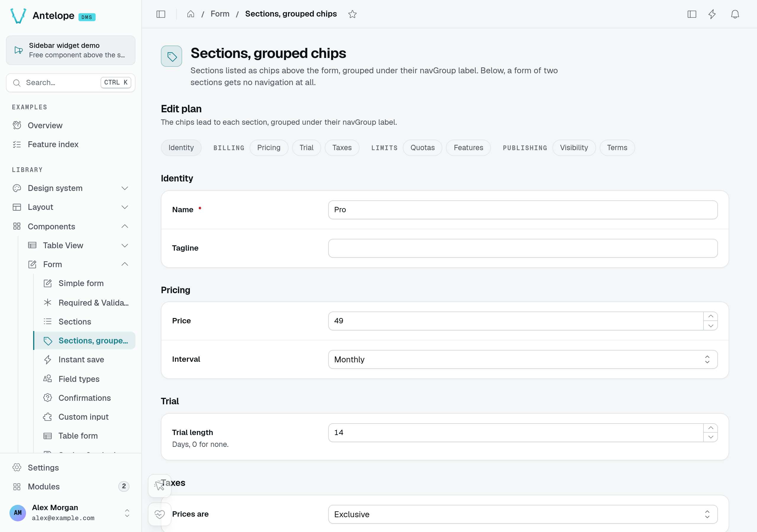Viewport: 757px width, 532px height.
Task: Jump to Terms section chip
Action: [x=617, y=148]
